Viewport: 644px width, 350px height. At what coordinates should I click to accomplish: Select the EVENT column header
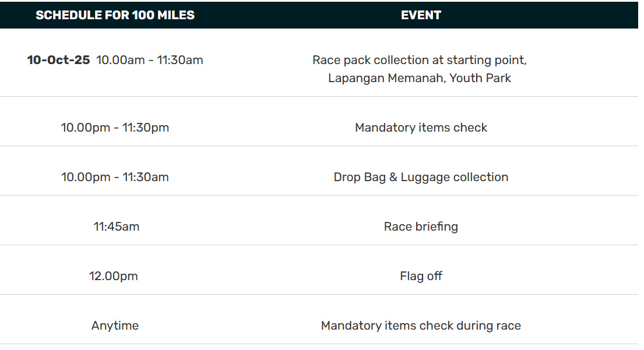pyautogui.click(x=421, y=16)
